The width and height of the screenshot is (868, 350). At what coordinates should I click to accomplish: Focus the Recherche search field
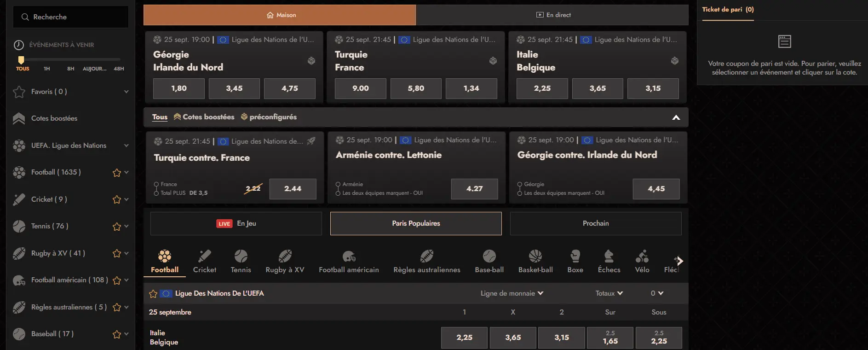pos(71,17)
